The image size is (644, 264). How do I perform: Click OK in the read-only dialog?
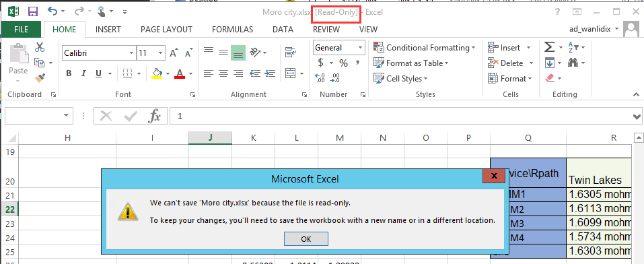306,239
